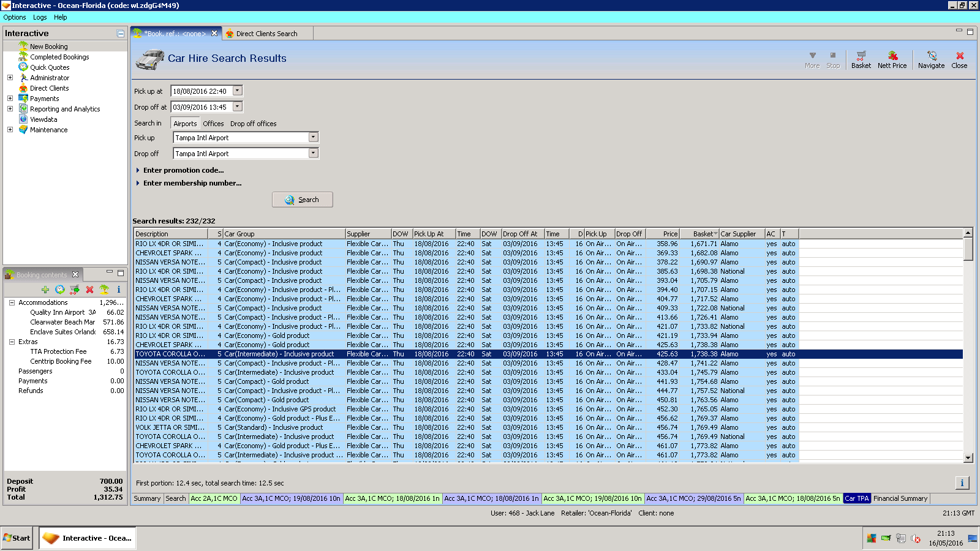980x551 pixels.
Task: Open the Drop off location dropdown
Action: tap(313, 153)
